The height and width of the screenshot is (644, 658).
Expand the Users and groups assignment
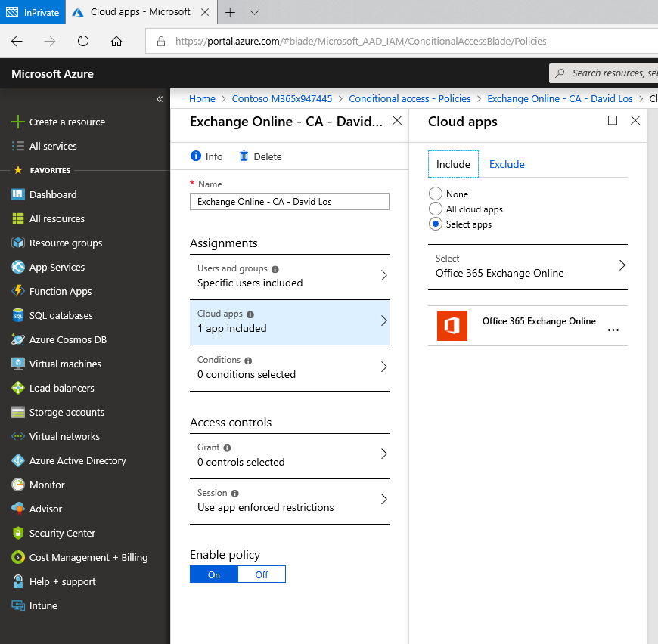(x=290, y=275)
